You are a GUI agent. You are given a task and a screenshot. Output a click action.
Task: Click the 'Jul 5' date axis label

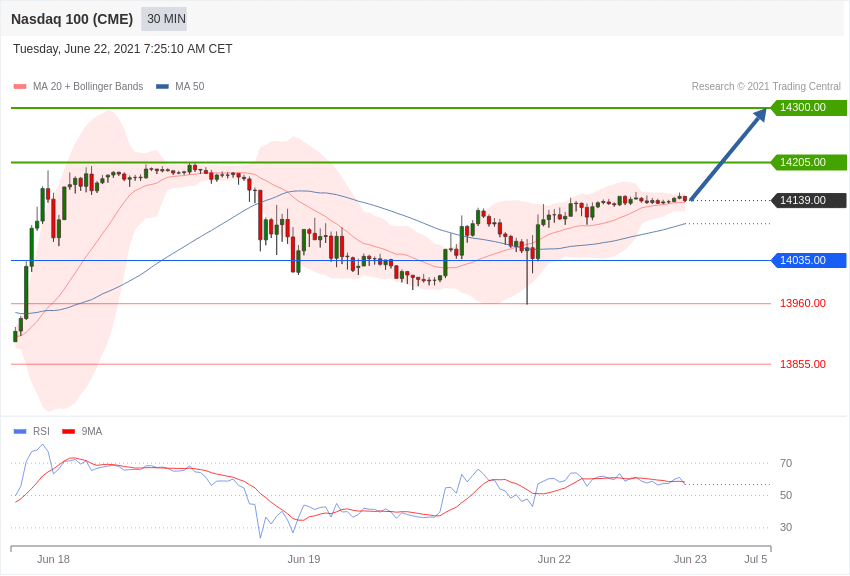[756, 559]
